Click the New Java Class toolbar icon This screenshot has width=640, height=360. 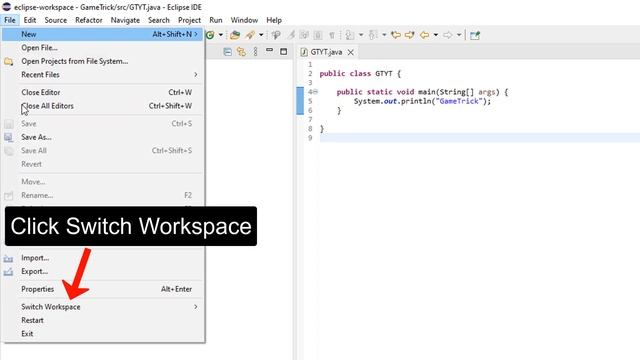(x=210, y=35)
